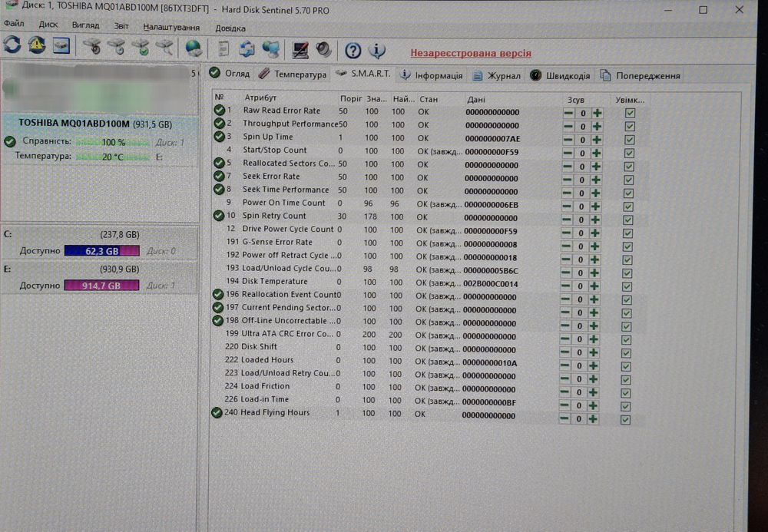Click the blue info about icon
Image resolution: width=768 pixels, height=532 pixels.
pyautogui.click(x=377, y=51)
